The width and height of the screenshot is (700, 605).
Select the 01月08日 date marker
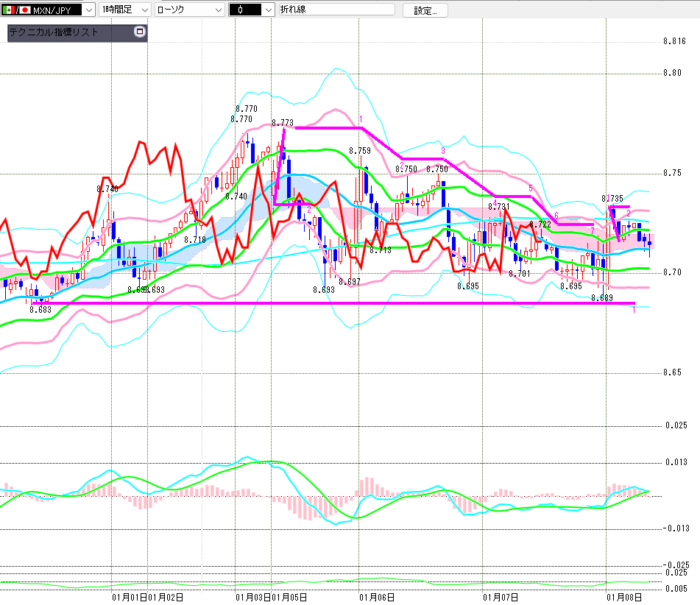(x=618, y=597)
